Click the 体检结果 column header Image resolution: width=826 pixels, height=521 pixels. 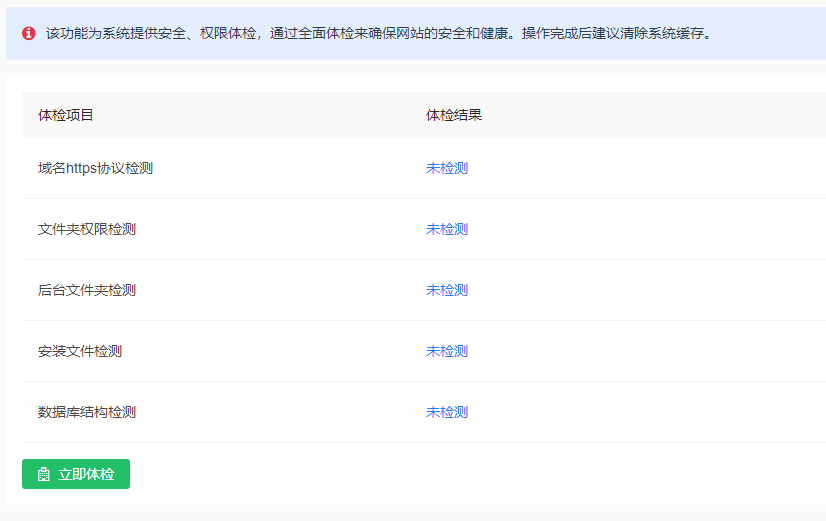pyautogui.click(x=454, y=115)
